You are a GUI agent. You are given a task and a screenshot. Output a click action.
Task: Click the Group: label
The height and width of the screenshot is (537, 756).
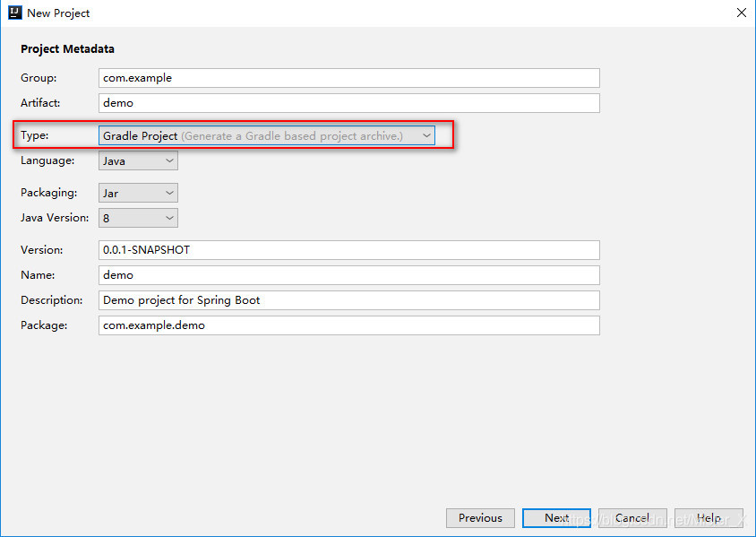point(39,78)
